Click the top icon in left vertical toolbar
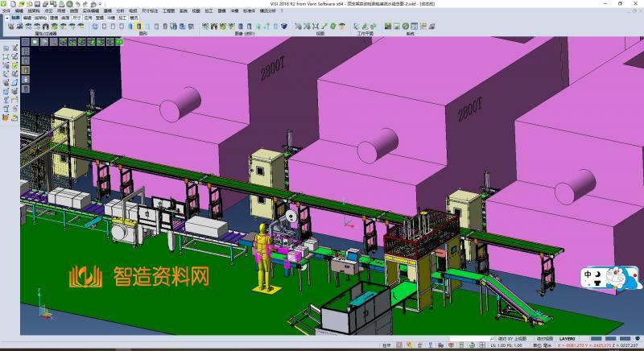 click(x=6, y=48)
